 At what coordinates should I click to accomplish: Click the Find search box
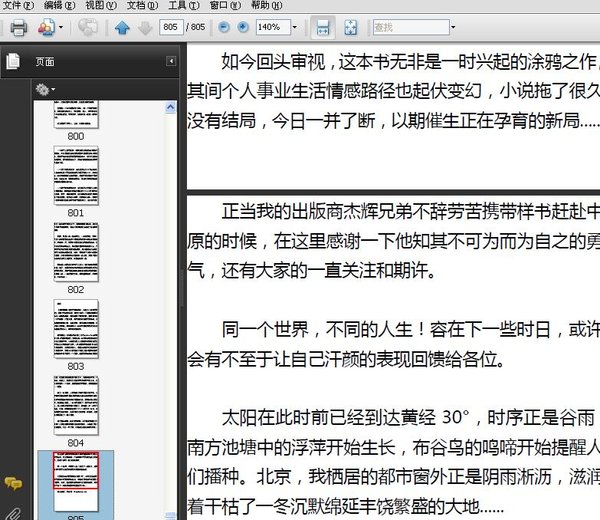pyautogui.click(x=411, y=27)
